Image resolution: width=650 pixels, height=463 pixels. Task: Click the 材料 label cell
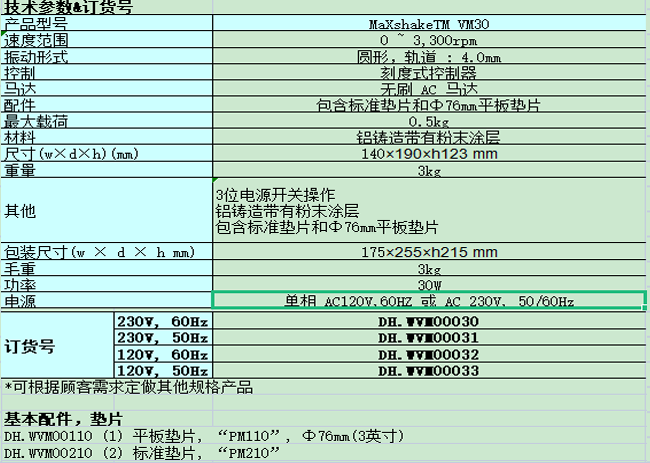click(107, 136)
